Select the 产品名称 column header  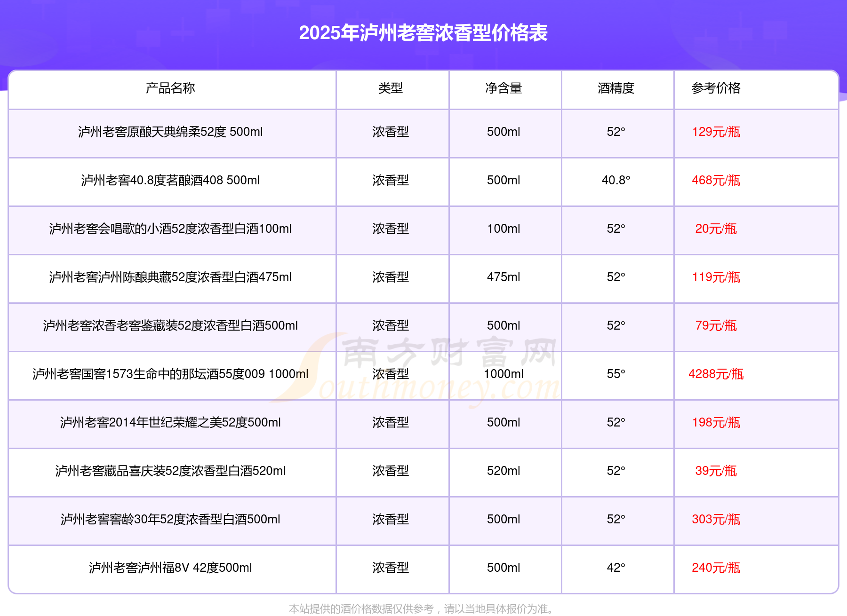tap(170, 88)
